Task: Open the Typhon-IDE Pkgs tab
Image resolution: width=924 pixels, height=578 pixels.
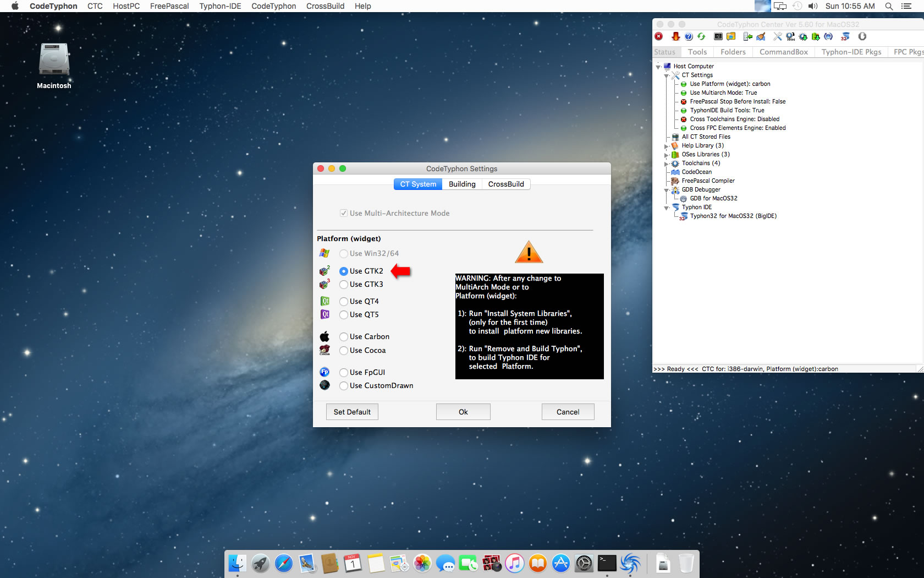Action: tap(851, 52)
